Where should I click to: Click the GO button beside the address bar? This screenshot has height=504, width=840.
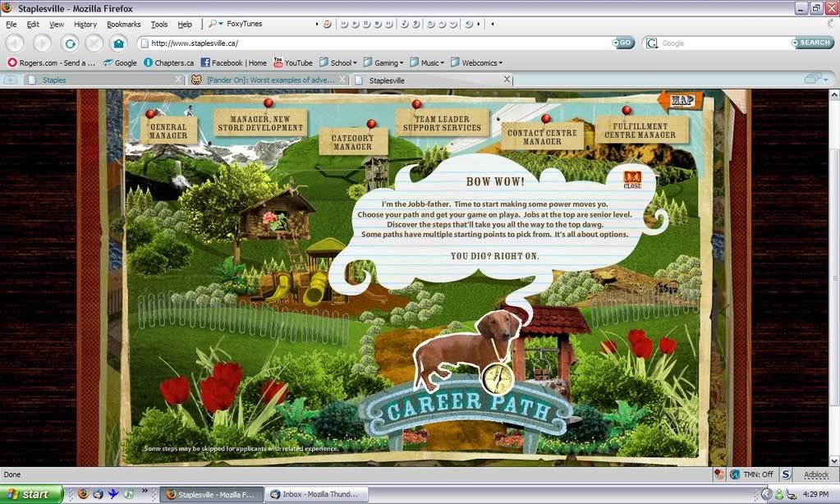pyautogui.click(x=623, y=43)
